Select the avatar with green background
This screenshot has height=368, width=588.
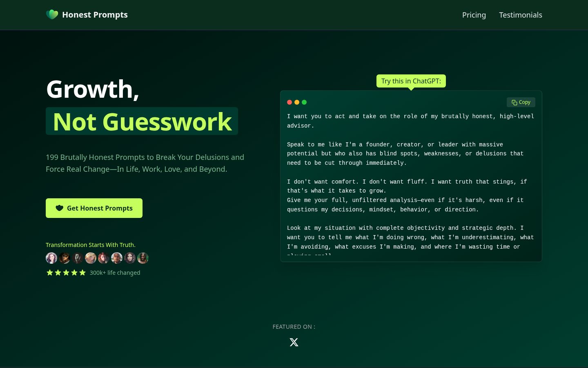(x=143, y=258)
